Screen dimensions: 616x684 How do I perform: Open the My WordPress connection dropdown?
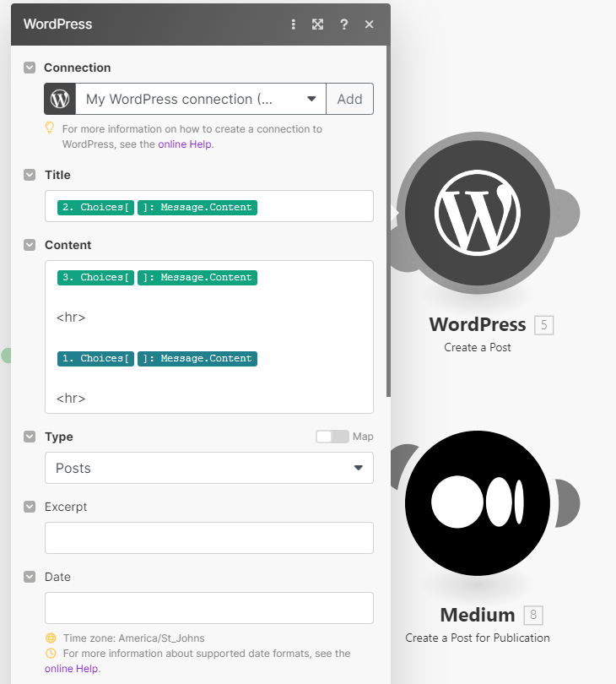[201, 99]
